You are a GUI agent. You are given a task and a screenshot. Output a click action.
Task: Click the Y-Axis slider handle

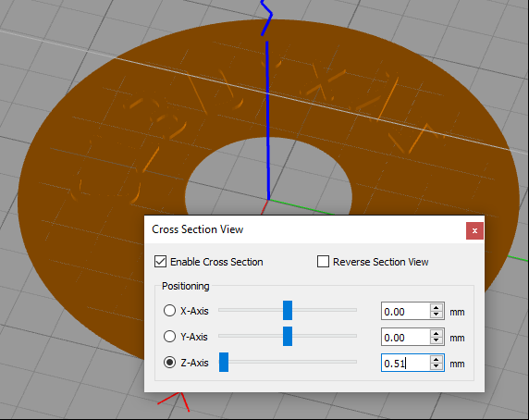288,336
